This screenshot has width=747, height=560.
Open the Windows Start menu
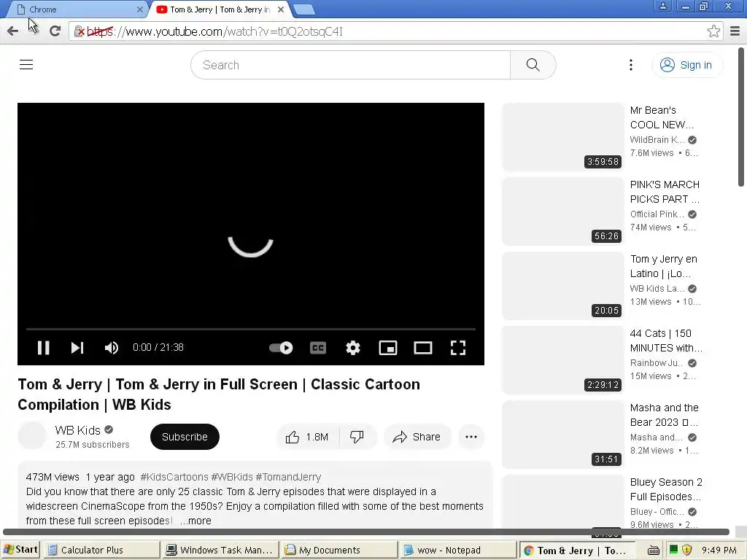pyautogui.click(x=20, y=550)
